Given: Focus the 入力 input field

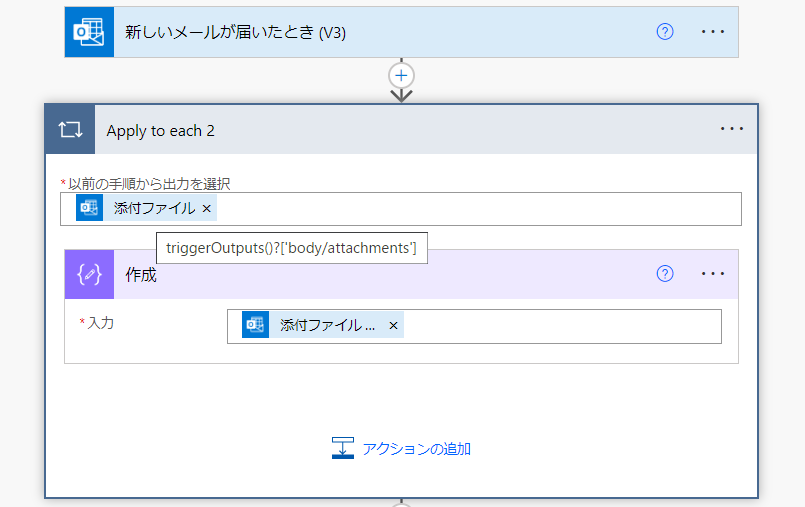Looking at the screenshot, I should pos(474,326).
